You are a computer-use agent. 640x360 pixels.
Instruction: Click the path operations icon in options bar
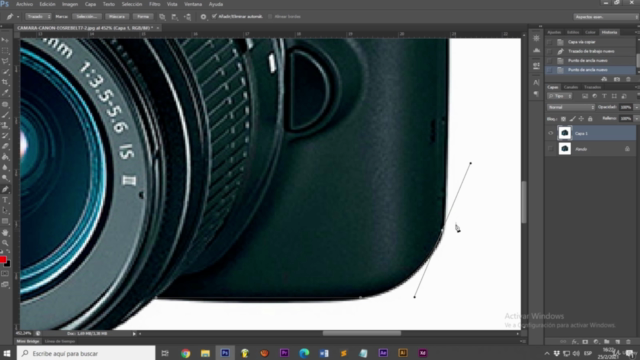click(162, 17)
